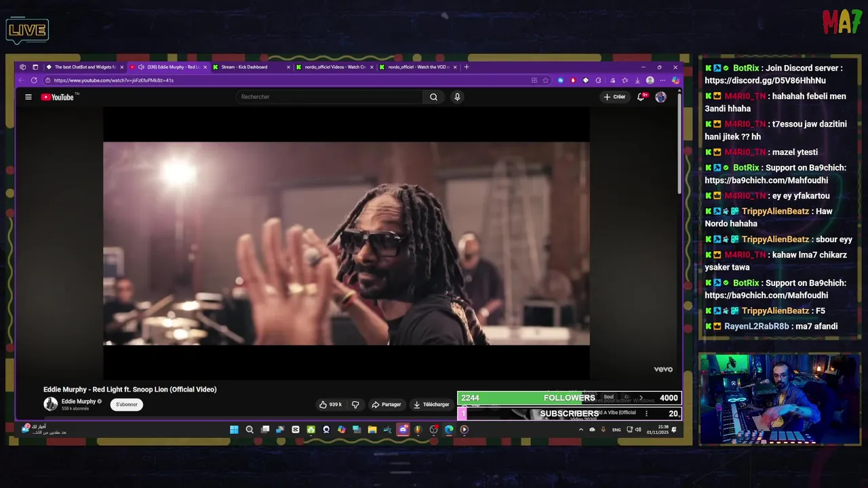This screenshot has width=868, height=488.
Task: Open the tab actions menu icon
Action: pos(34,67)
